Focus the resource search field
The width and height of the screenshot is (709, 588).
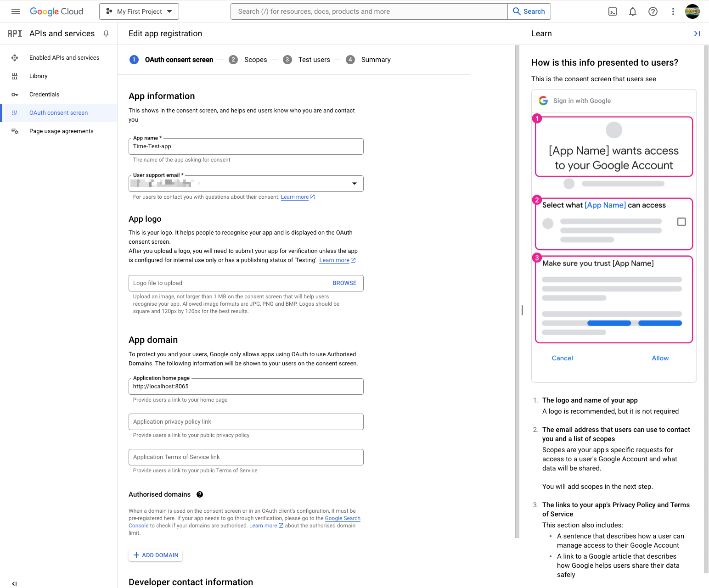click(369, 11)
